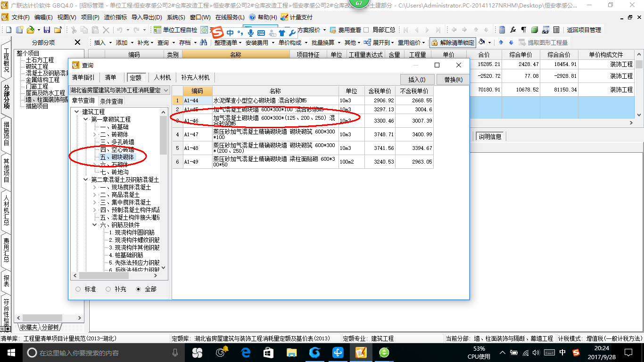Click 说明信息 tab button
The width and height of the screenshot is (644, 362).
(490, 137)
